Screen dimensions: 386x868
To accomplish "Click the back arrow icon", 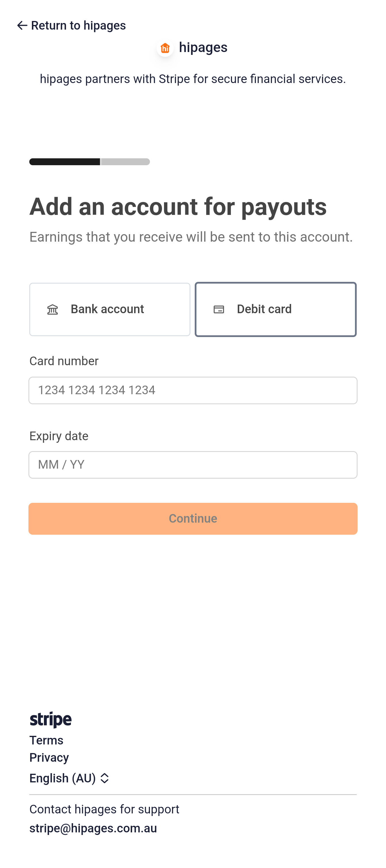I will click(x=22, y=26).
